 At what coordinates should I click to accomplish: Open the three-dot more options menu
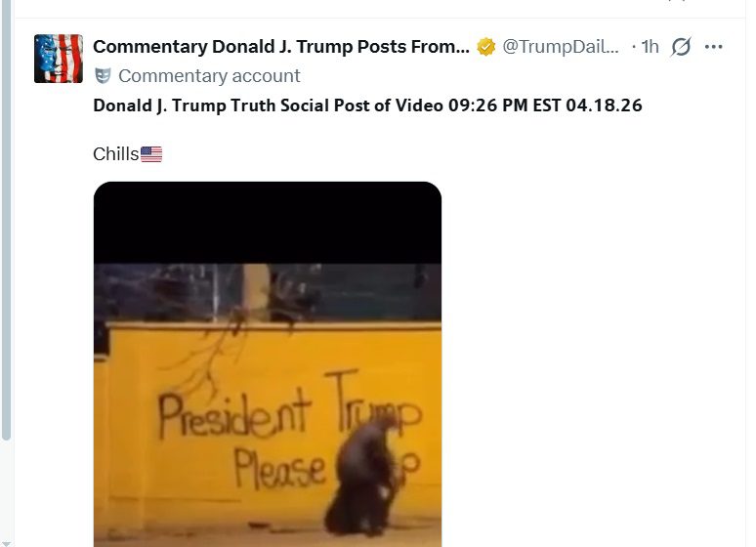point(714,47)
